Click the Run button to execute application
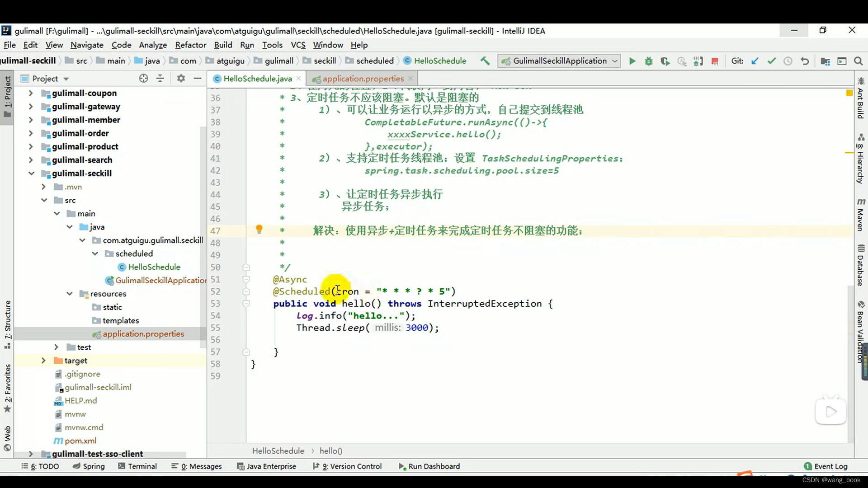This screenshot has height=488, width=868. click(x=632, y=61)
